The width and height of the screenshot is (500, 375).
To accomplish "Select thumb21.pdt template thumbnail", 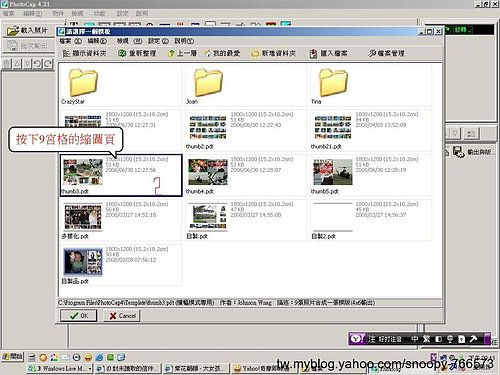I will click(333, 127).
